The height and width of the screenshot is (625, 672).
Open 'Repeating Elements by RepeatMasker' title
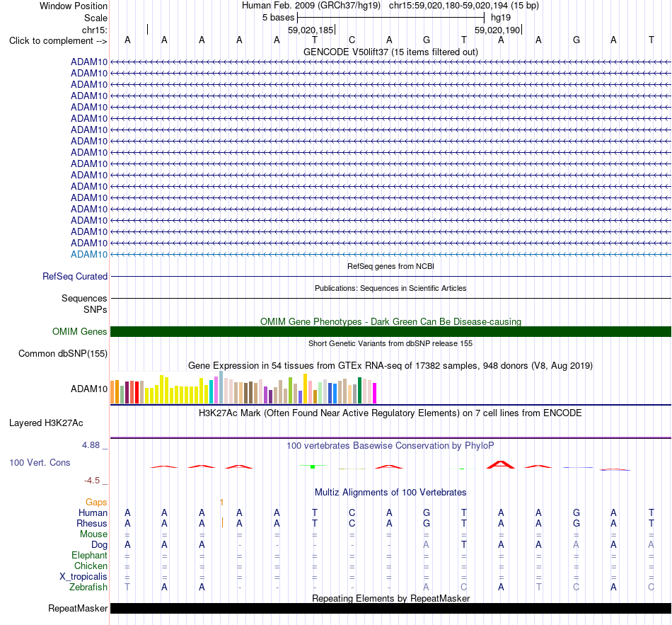click(x=390, y=598)
